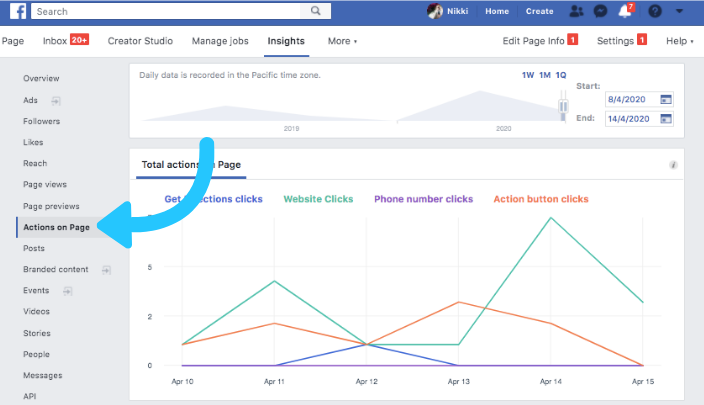
Task: Open Nikki's profile avatar
Action: click(x=434, y=11)
